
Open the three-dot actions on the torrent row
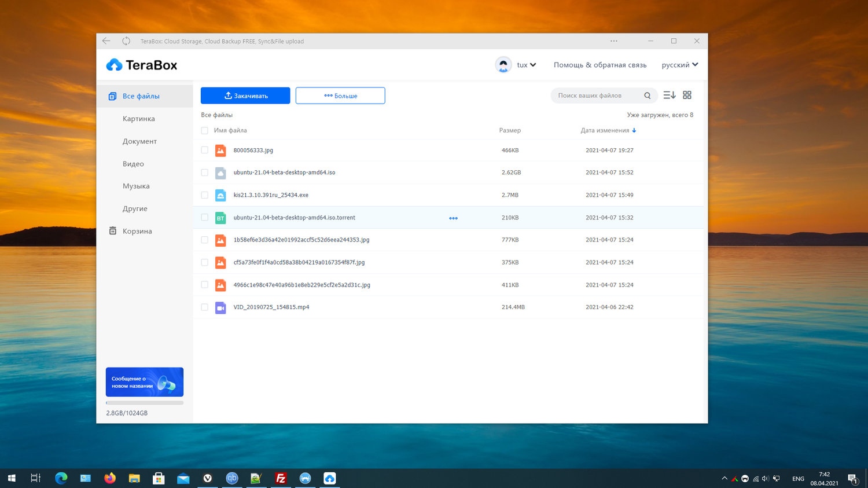pos(454,218)
